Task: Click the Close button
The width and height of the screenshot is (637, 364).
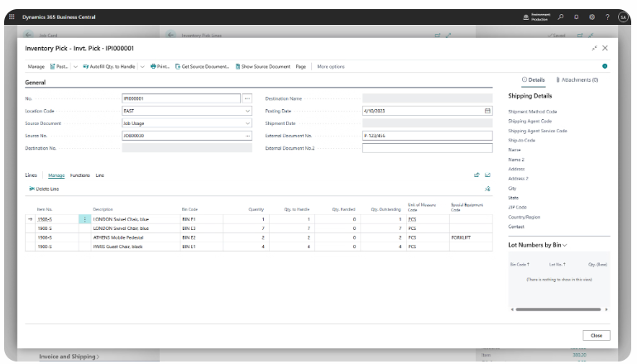Action: [596, 336]
